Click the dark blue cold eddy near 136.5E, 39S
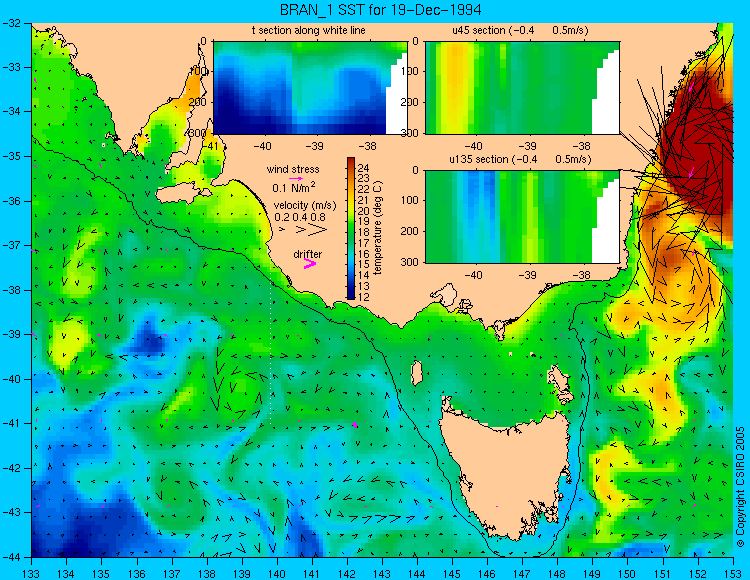750x580 pixels. click(149, 340)
